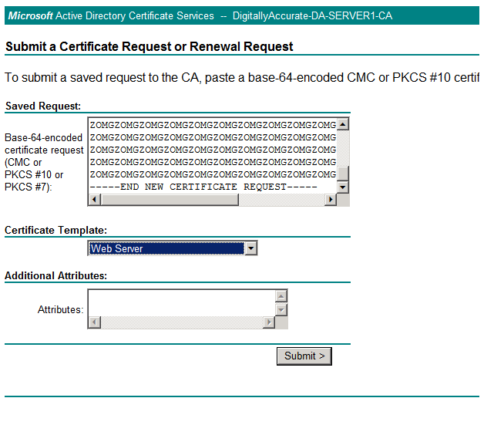Click Saved Request horizontal scrollbar thumb
Image resolution: width=504 pixels, height=425 pixels.
(170, 200)
